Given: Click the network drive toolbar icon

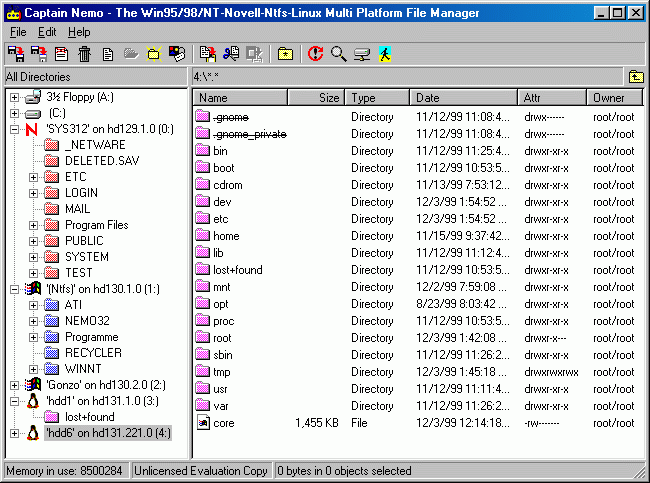Looking at the screenshot, I should pos(362,54).
